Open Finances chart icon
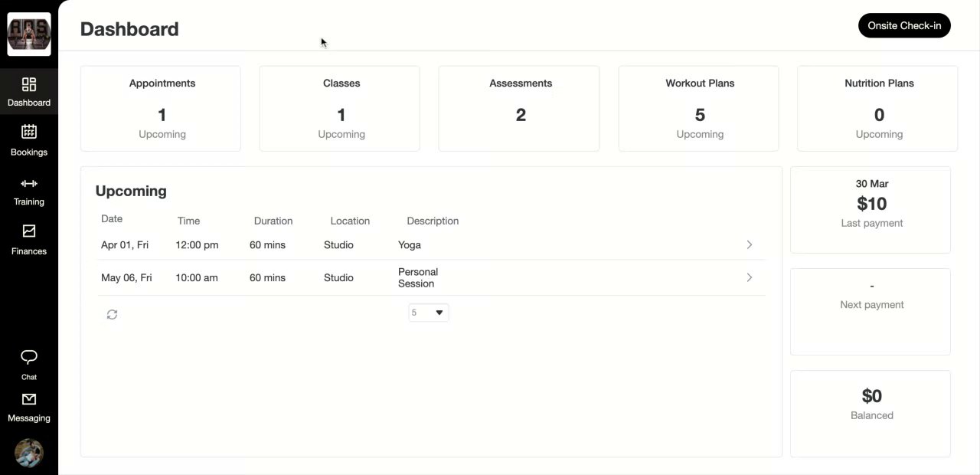This screenshot has height=475, width=980. (29, 231)
